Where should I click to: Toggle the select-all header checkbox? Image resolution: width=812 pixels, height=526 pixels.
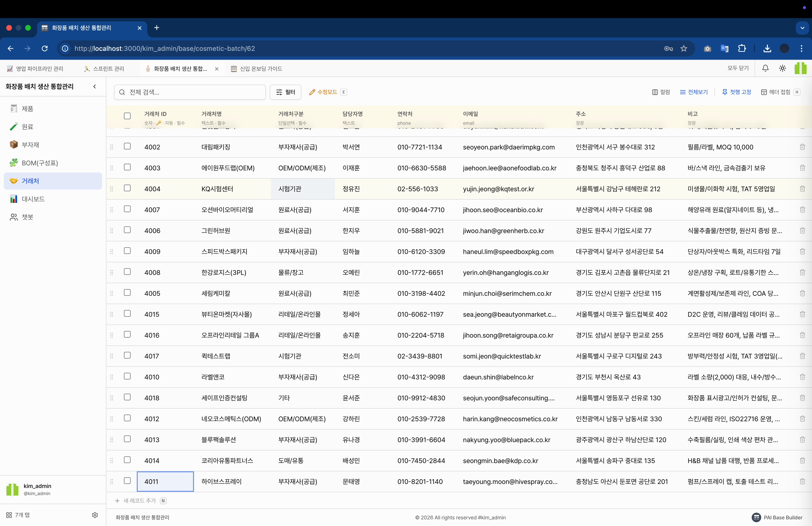click(x=127, y=116)
